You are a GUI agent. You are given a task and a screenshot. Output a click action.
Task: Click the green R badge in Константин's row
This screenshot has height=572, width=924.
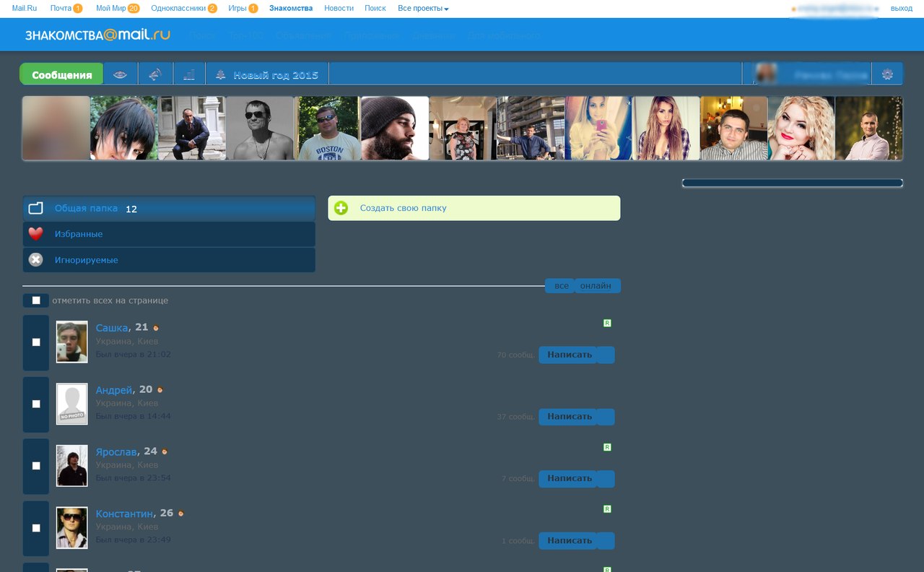tap(607, 509)
